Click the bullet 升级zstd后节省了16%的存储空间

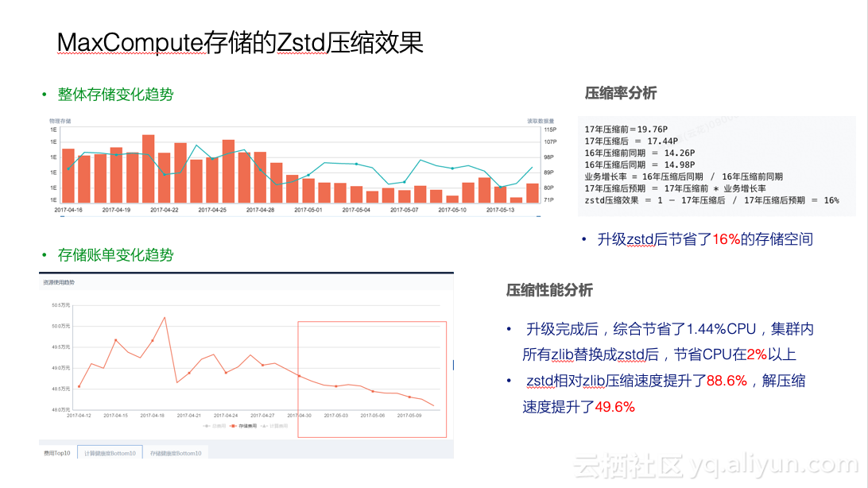click(x=705, y=239)
